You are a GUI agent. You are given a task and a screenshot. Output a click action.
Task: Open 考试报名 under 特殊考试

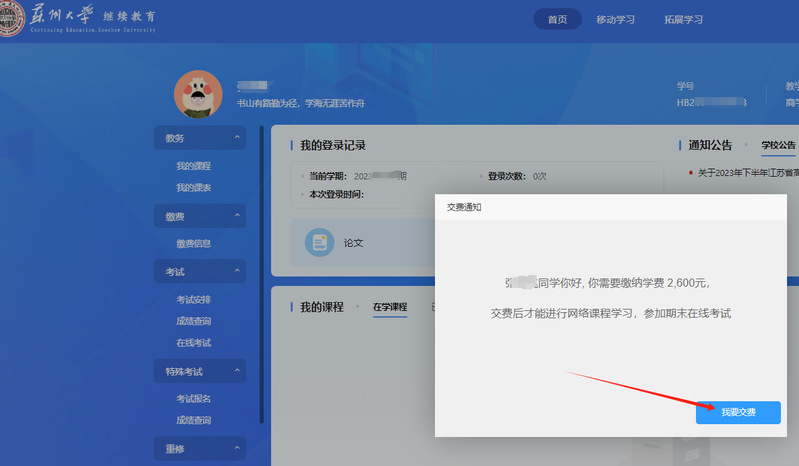pyautogui.click(x=193, y=399)
